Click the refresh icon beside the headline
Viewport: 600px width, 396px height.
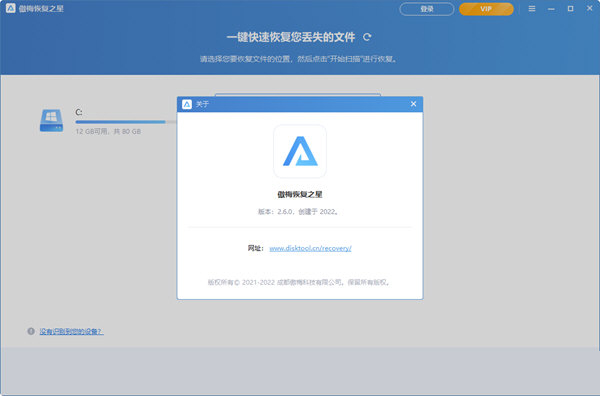click(x=367, y=37)
